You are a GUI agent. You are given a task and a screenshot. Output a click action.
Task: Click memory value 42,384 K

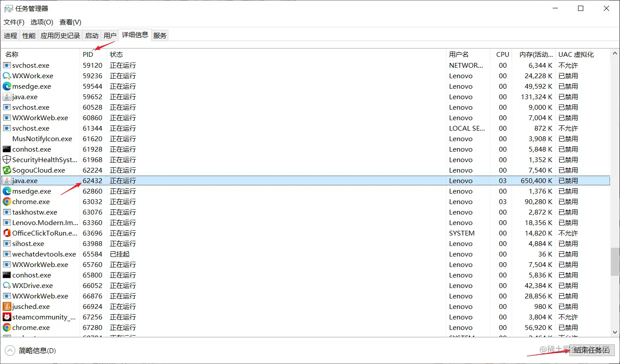(x=538, y=285)
